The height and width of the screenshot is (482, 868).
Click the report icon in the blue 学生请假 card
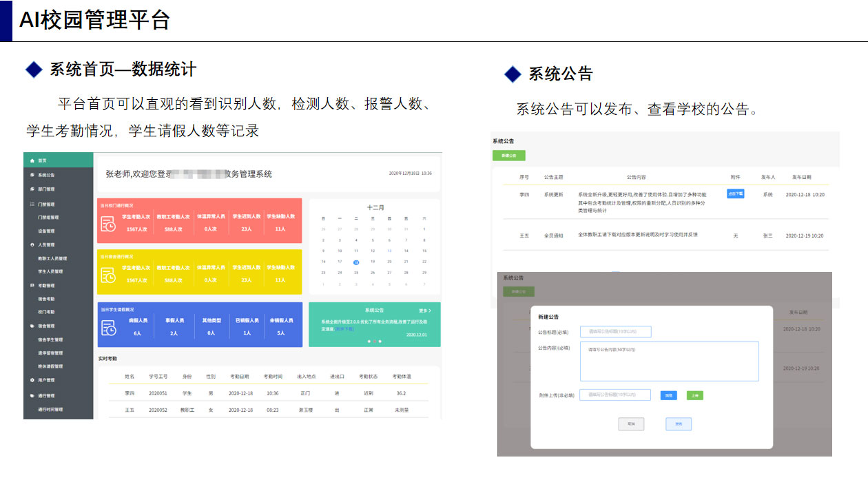pos(108,328)
